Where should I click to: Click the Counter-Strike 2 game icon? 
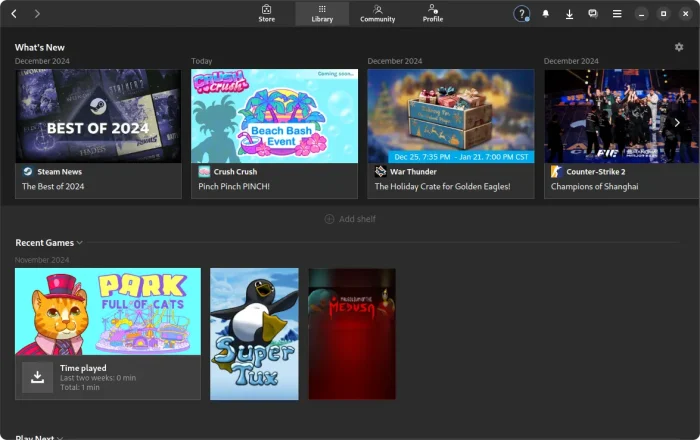pyautogui.click(x=557, y=171)
